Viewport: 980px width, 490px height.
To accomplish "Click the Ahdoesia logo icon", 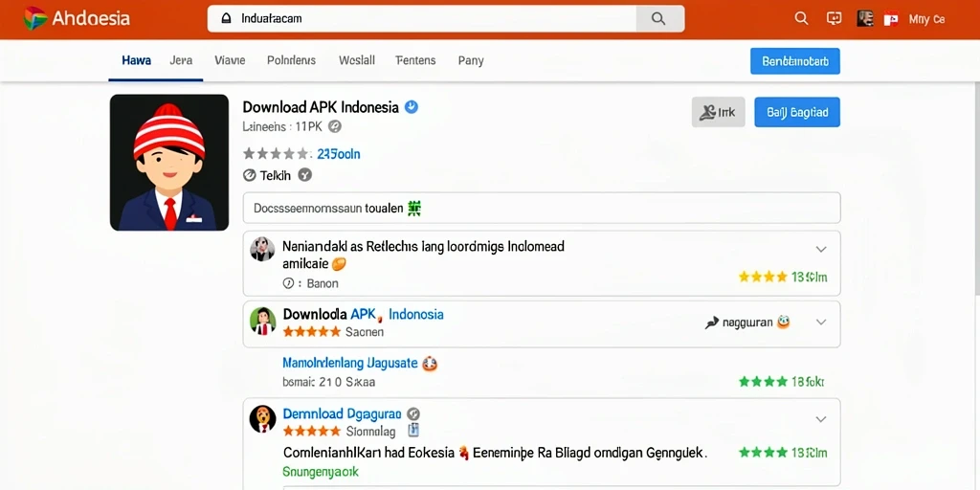I will point(35,18).
